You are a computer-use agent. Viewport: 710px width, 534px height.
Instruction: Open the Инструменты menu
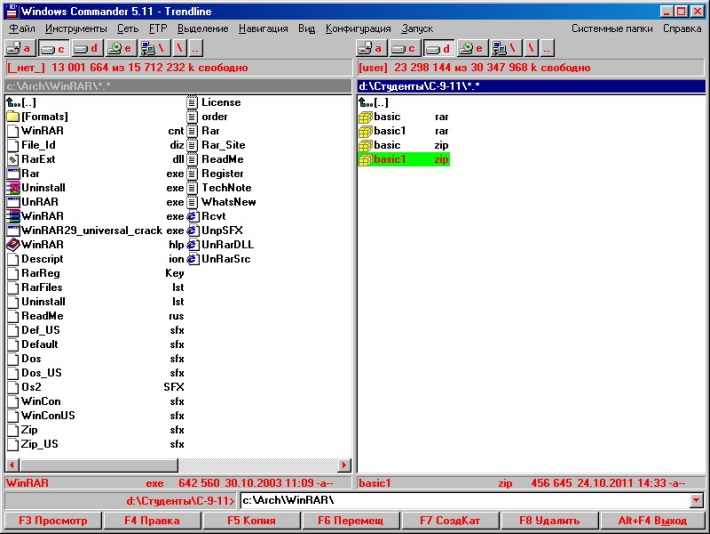76,29
